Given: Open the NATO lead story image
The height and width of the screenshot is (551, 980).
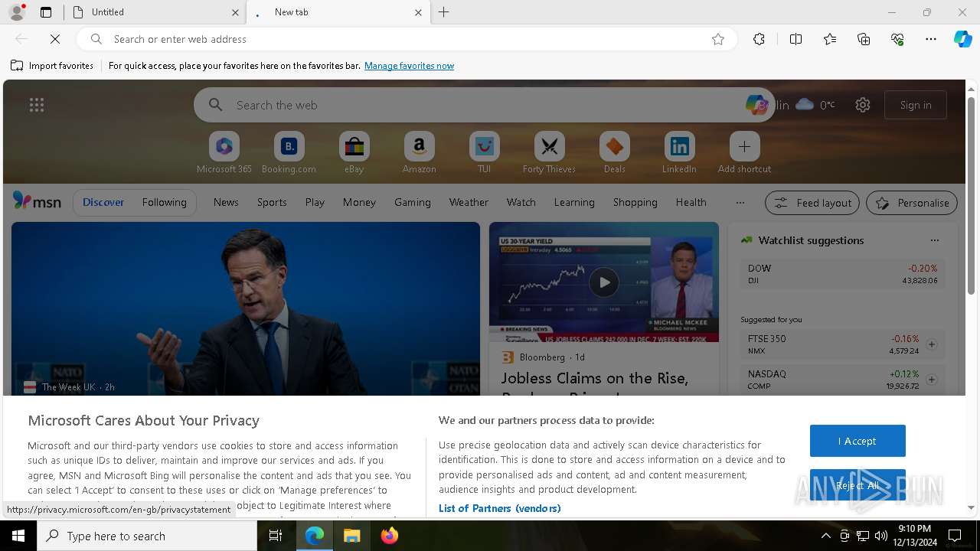Looking at the screenshot, I should (246, 308).
